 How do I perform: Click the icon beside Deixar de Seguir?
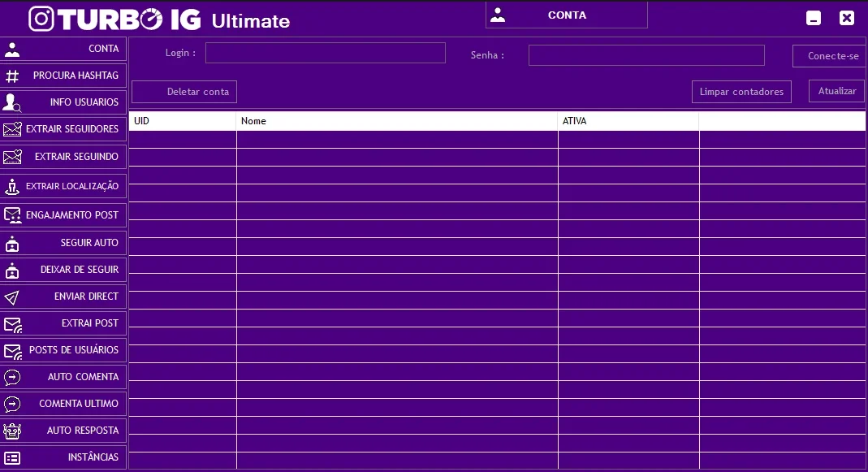(12, 271)
